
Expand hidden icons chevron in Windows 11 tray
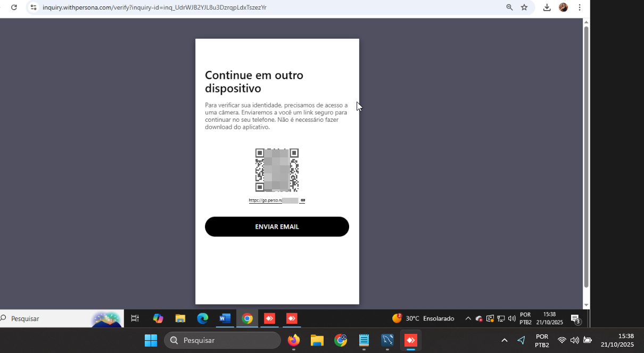[505, 340]
